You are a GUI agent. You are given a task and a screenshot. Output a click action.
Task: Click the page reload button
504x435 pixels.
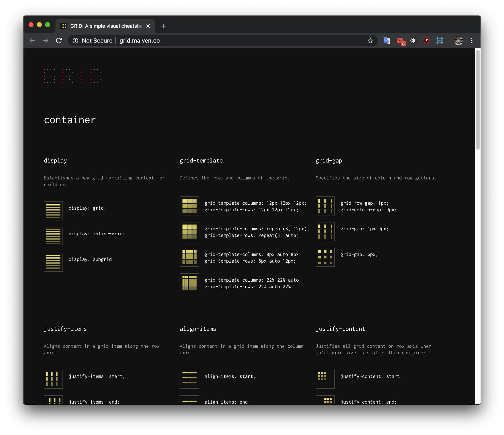(x=59, y=41)
